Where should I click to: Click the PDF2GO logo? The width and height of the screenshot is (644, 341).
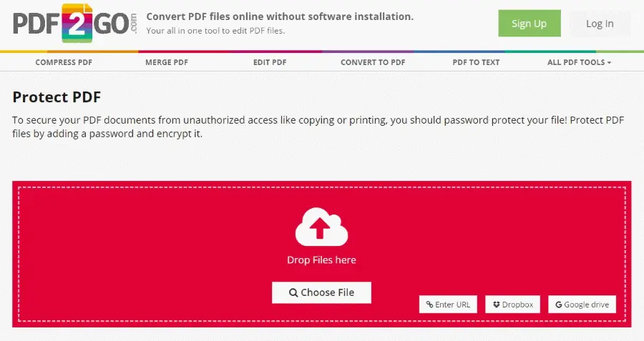click(75, 24)
